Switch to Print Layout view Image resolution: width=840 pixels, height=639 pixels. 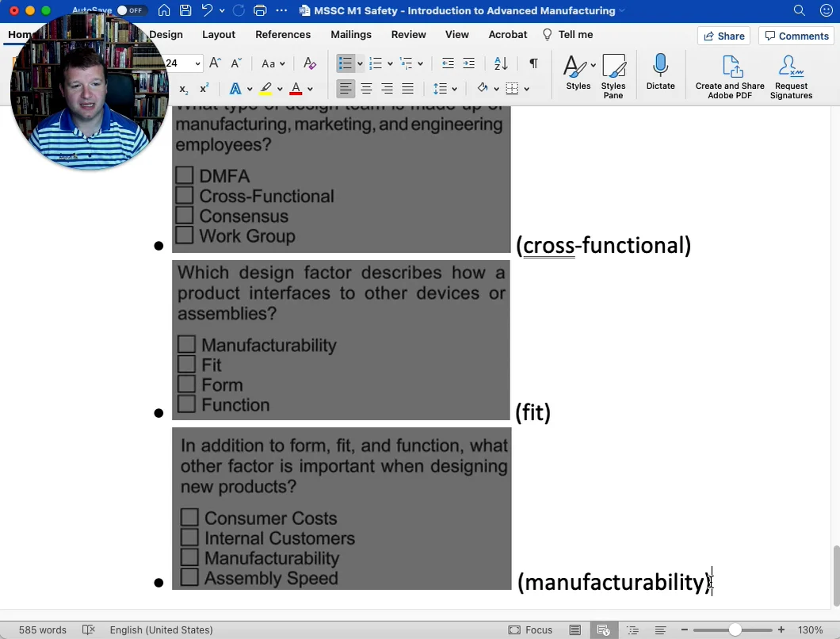(575, 630)
